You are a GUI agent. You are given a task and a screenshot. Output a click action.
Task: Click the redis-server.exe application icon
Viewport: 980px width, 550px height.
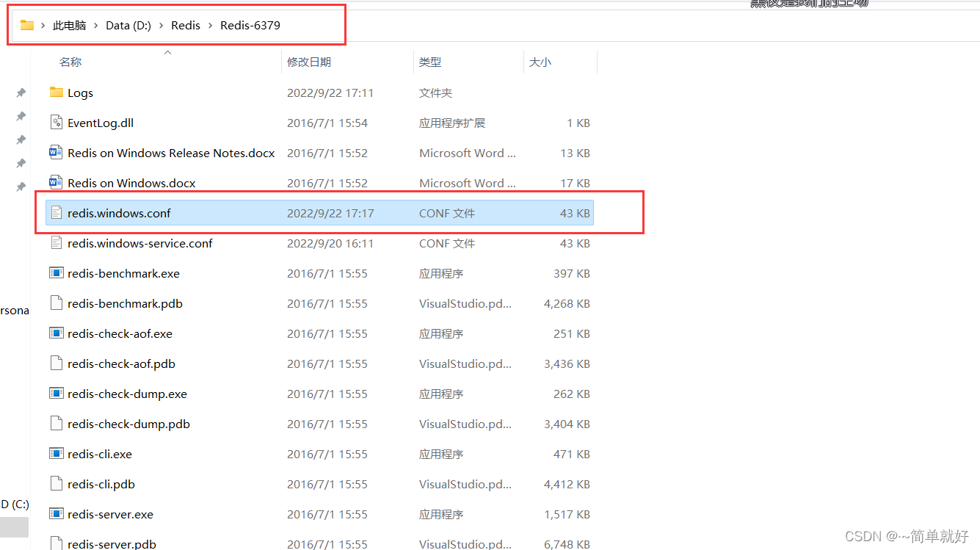[57, 514]
